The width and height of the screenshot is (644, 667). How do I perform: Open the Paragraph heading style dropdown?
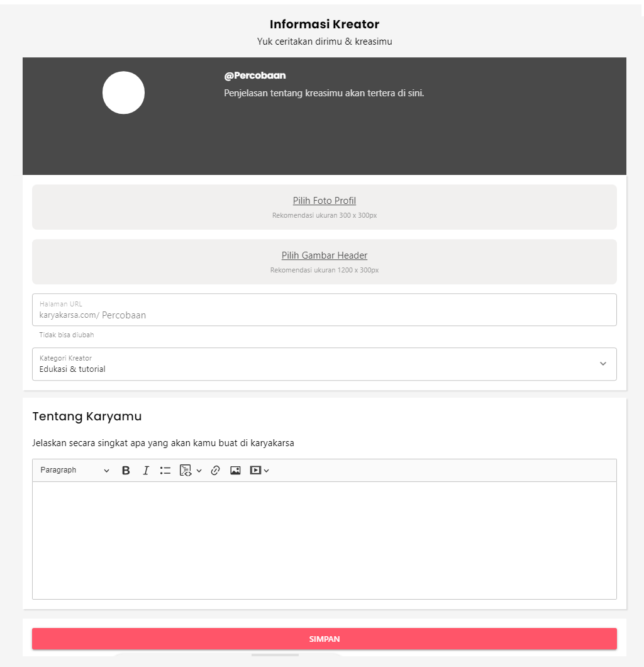(74, 470)
